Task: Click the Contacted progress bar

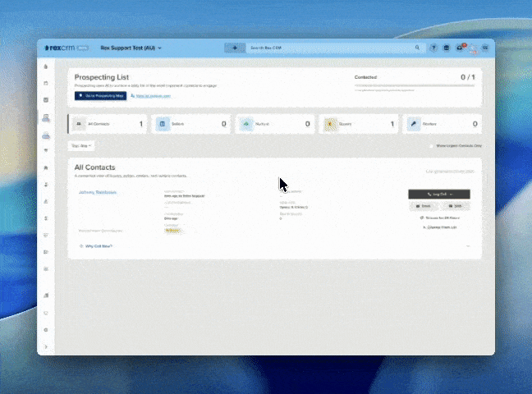Action: click(x=415, y=85)
